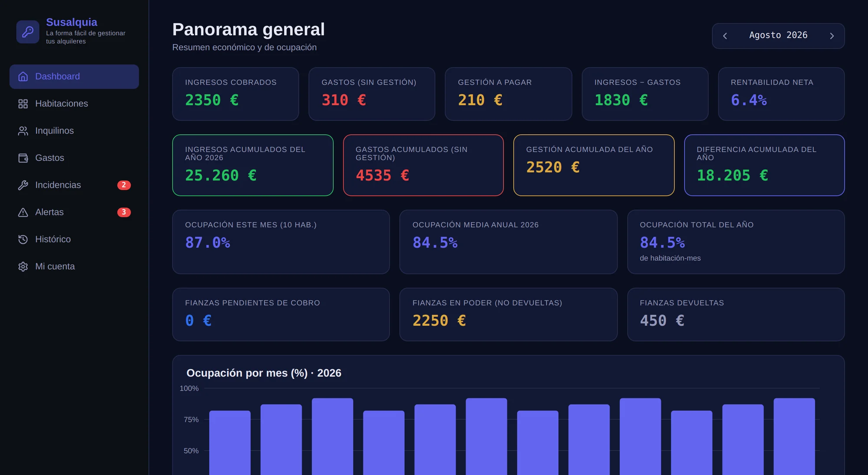The height and width of the screenshot is (475, 868).
Task: Click the Mi cuenta gear icon
Action: point(23,267)
